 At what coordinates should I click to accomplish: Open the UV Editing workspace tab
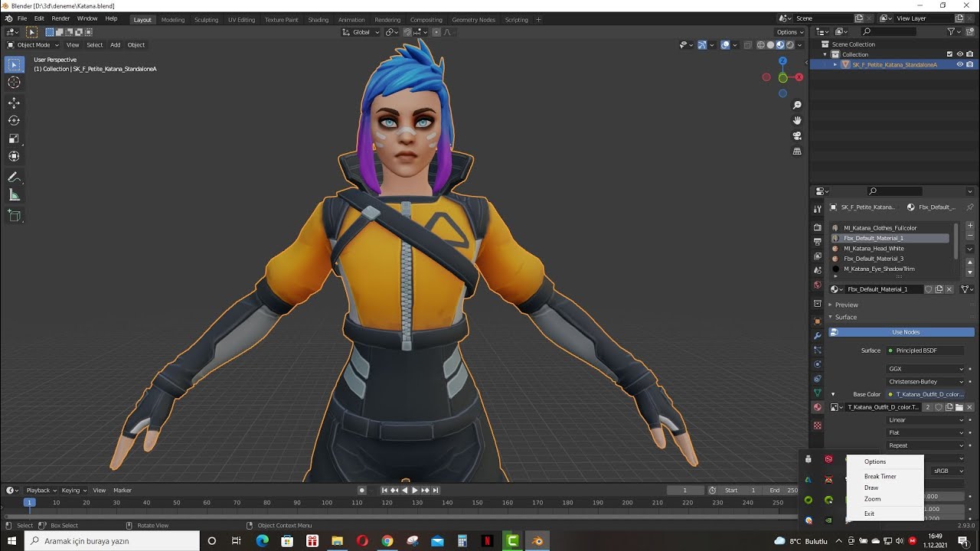[x=241, y=20]
